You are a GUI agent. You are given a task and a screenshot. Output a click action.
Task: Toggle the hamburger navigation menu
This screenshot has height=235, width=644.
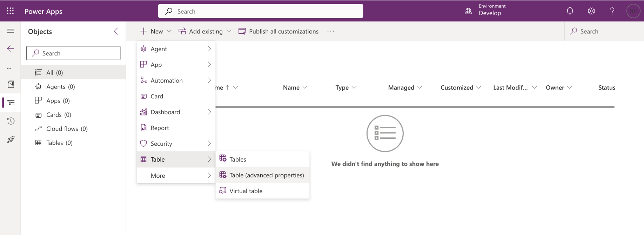pos(11,31)
